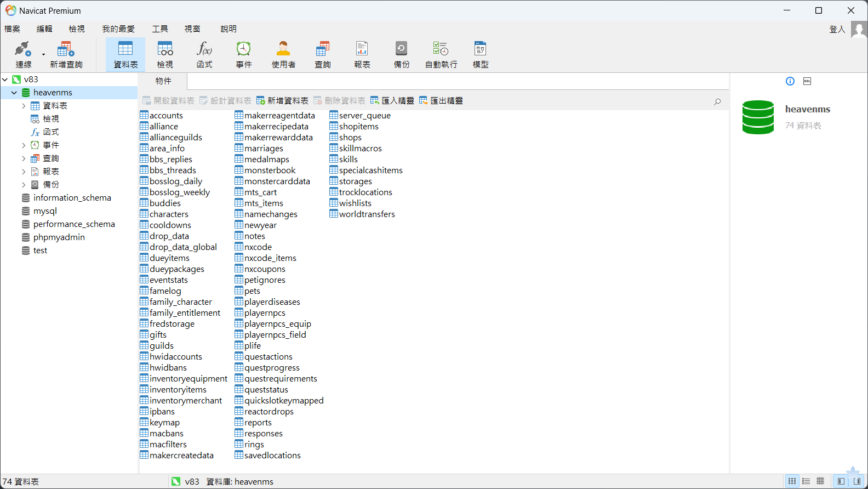Select the 物件 tab
The width and height of the screenshot is (868, 489).
(x=163, y=81)
